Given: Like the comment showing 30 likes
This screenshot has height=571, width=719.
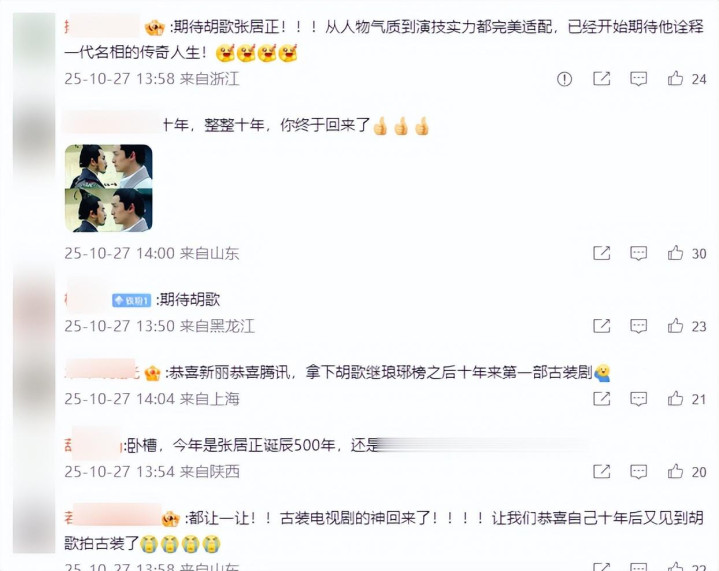Looking at the screenshot, I should (x=675, y=253).
